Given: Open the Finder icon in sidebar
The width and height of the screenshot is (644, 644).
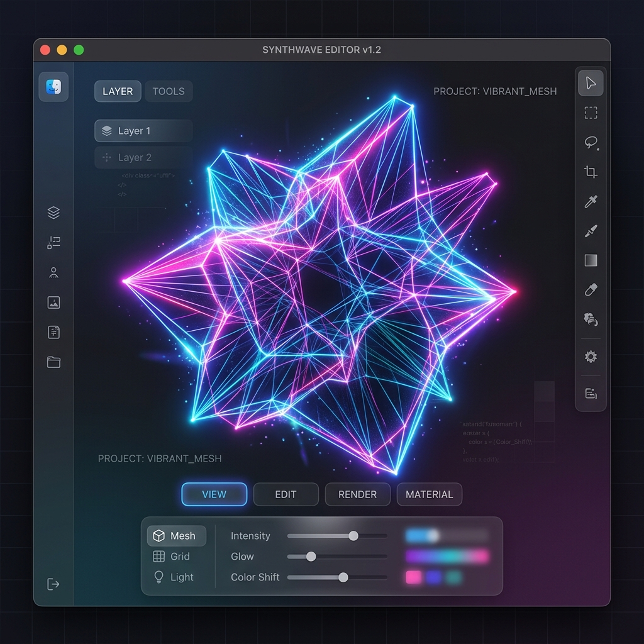Looking at the screenshot, I should (53, 87).
